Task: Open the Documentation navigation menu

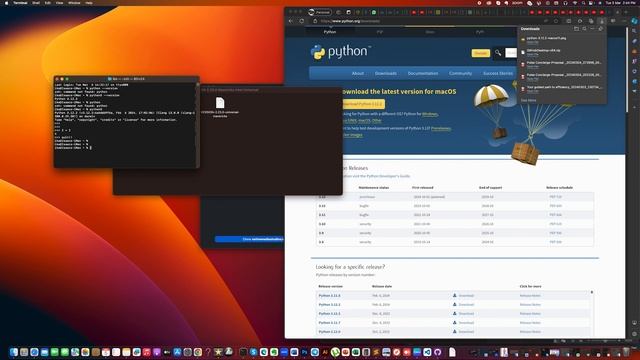Action: tap(423, 73)
